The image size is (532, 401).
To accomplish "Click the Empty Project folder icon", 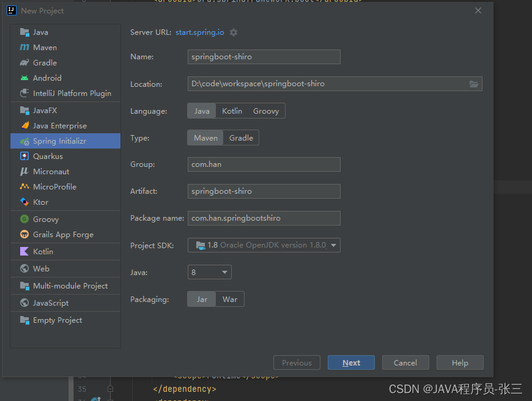I will click(x=24, y=320).
